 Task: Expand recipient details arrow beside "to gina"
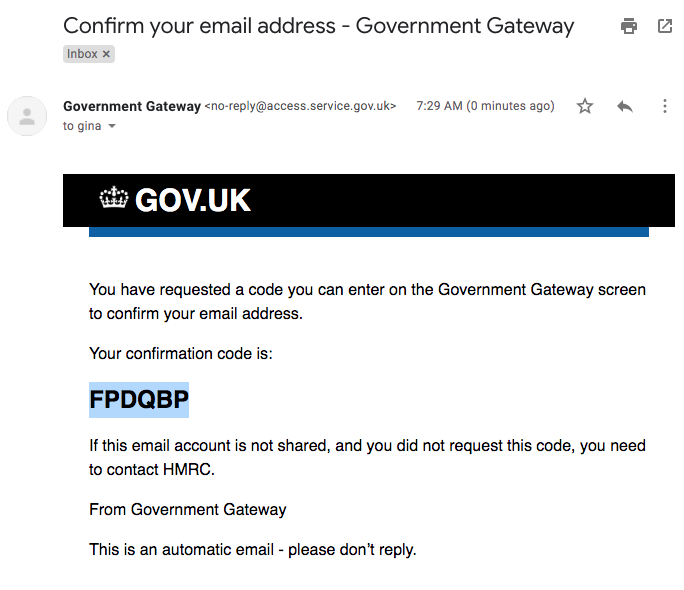(112, 126)
